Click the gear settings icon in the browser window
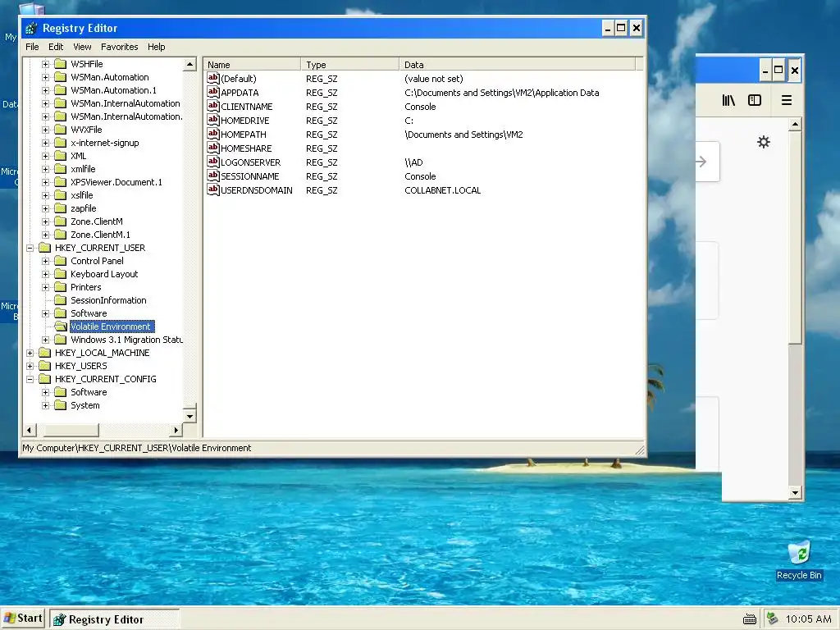 pos(764,142)
